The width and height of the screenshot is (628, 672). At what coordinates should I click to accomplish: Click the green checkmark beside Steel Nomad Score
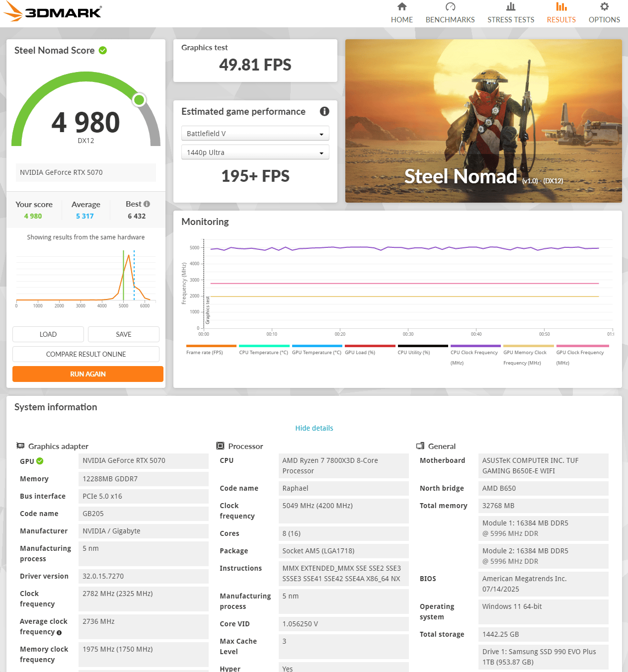(103, 50)
